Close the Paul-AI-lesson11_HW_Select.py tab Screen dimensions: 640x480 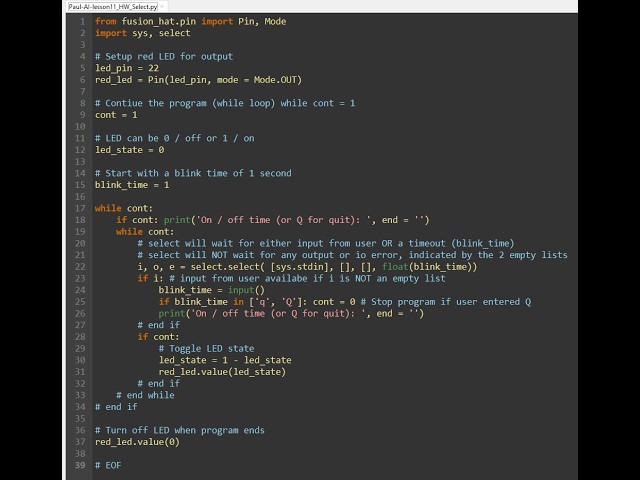162,7
